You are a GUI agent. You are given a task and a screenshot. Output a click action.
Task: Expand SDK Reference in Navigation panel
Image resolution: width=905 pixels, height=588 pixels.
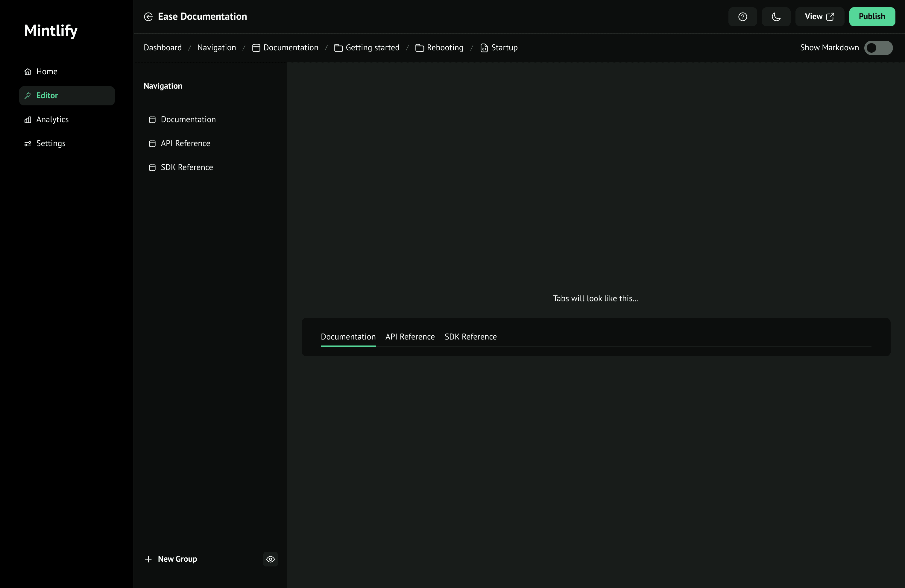(x=187, y=167)
